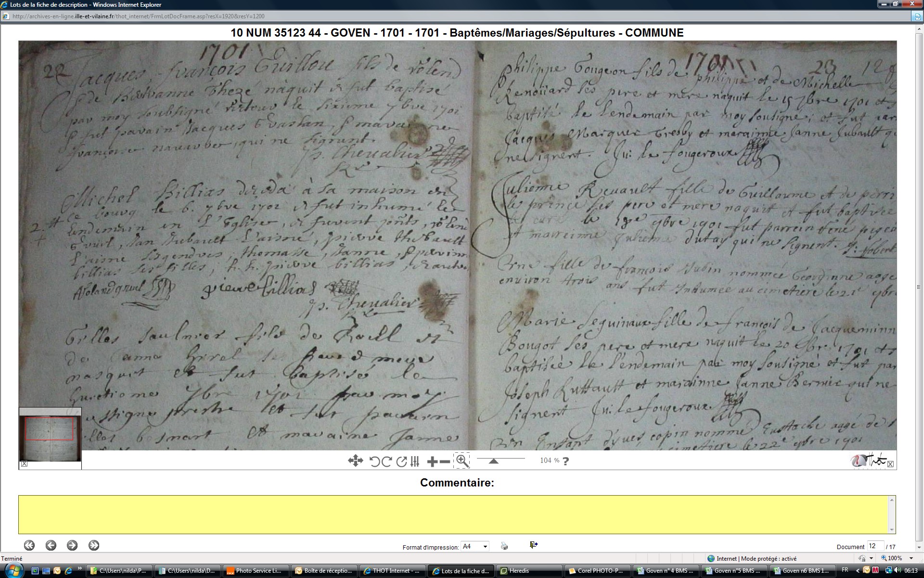This screenshot has width=924, height=578.
Task: Adjust the zoom level slider handle
Action: pyautogui.click(x=493, y=461)
